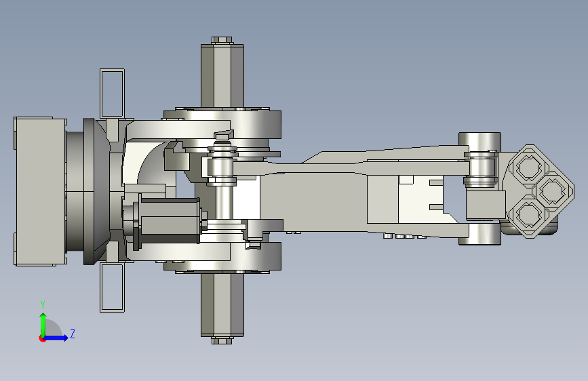This screenshot has width=588, height=381.
Task: Select the upper-left hexagonal socket at arm tip
Action: point(528,167)
